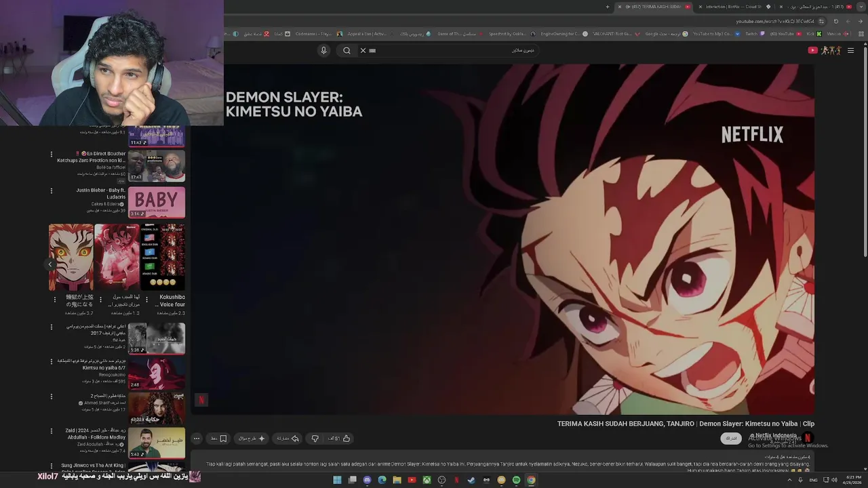Open Kokushibo Voice four short thumbnail
This screenshot has width=868, height=488.
coord(163,257)
